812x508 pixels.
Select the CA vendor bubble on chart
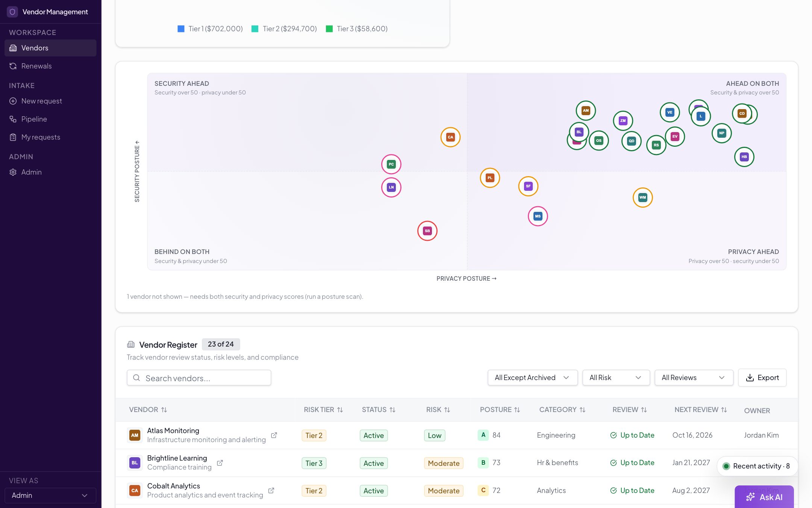point(450,137)
